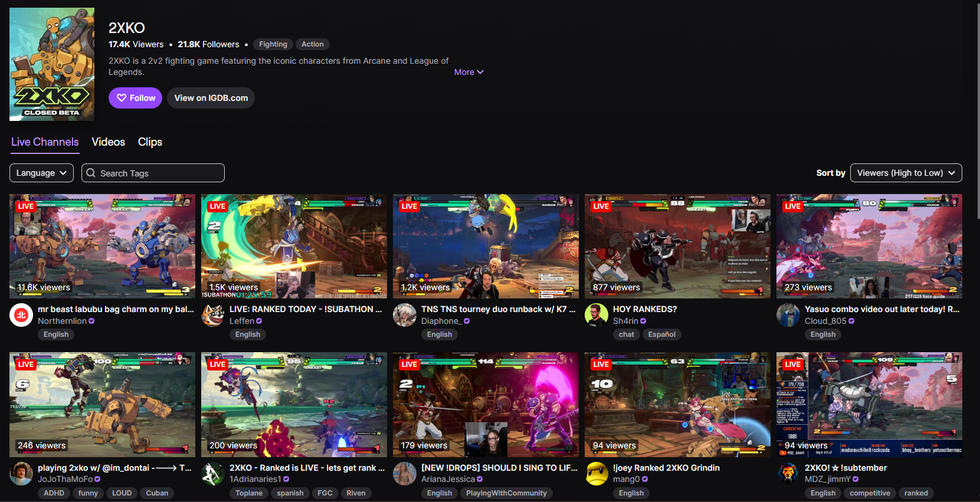Click the Diaphone_ profile avatar
The image size is (980, 502).
[405, 315]
